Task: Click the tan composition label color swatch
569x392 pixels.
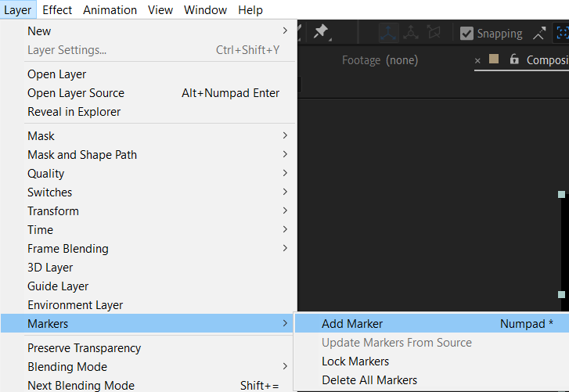Action: [x=494, y=59]
